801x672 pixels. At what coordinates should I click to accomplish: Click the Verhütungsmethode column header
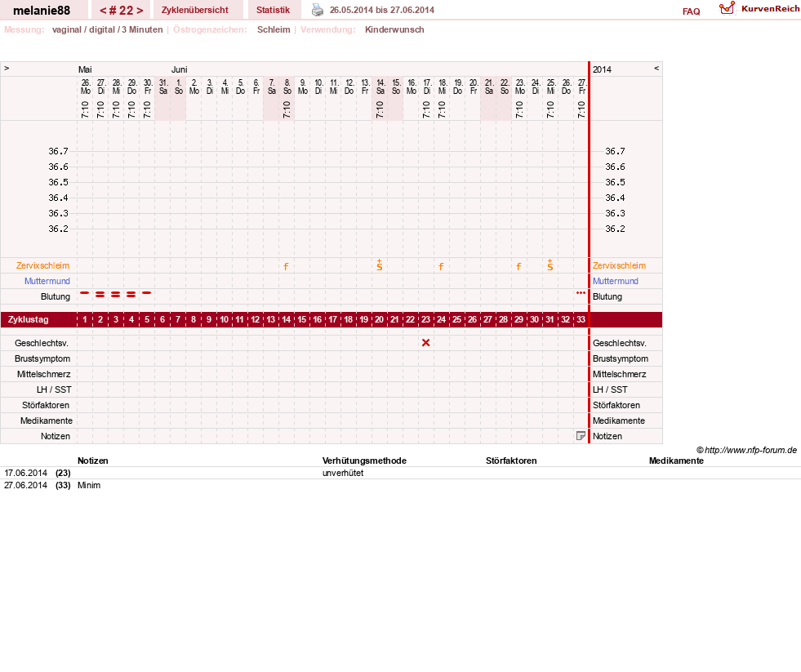pos(364,461)
